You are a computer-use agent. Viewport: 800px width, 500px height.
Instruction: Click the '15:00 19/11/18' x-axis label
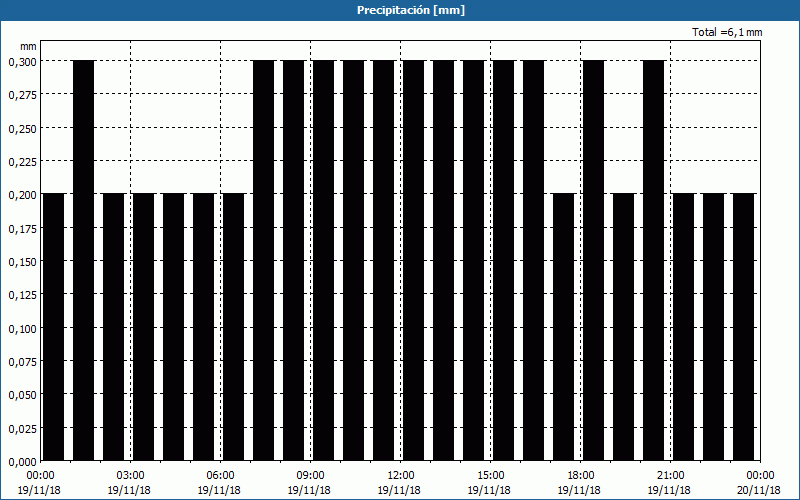tap(490, 483)
